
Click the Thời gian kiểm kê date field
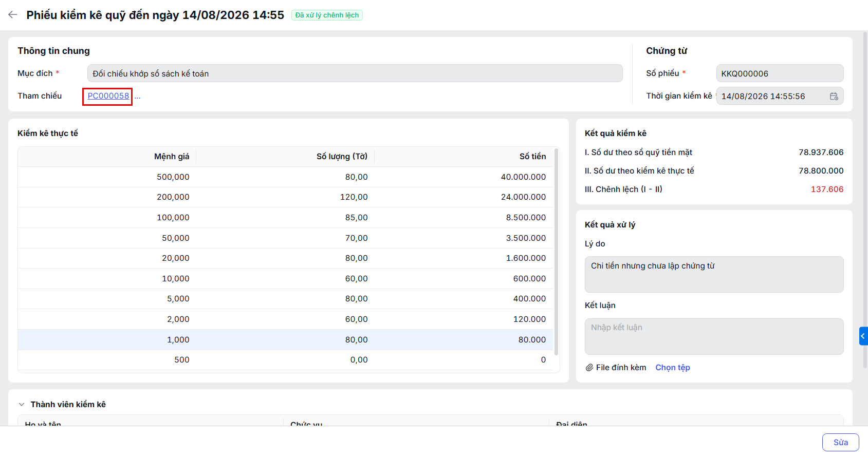[780, 96]
